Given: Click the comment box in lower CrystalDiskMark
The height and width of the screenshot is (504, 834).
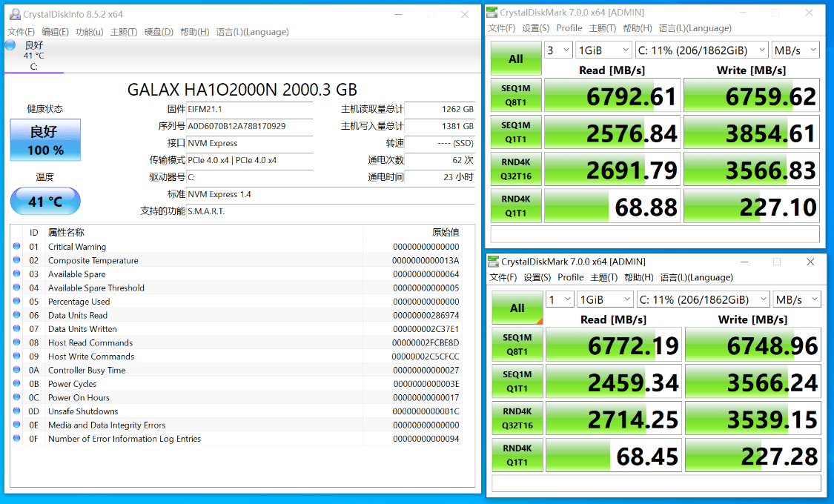Looking at the screenshot, I should pyautogui.click(x=656, y=483).
